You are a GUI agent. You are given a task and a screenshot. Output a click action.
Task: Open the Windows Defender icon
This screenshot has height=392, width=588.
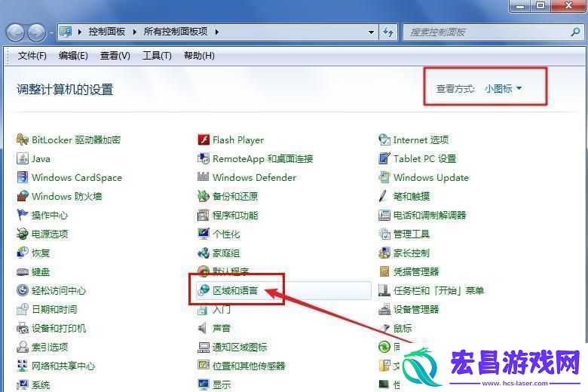point(204,177)
